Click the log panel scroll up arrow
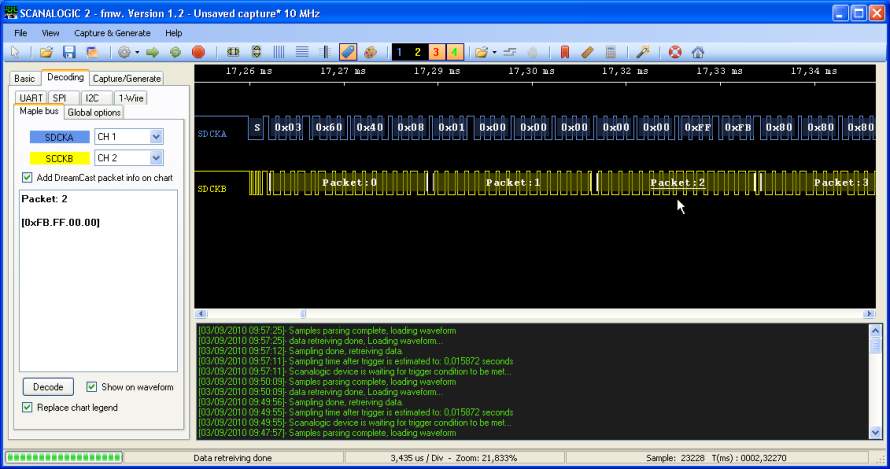Image resolution: width=890 pixels, height=469 pixels. 875,330
